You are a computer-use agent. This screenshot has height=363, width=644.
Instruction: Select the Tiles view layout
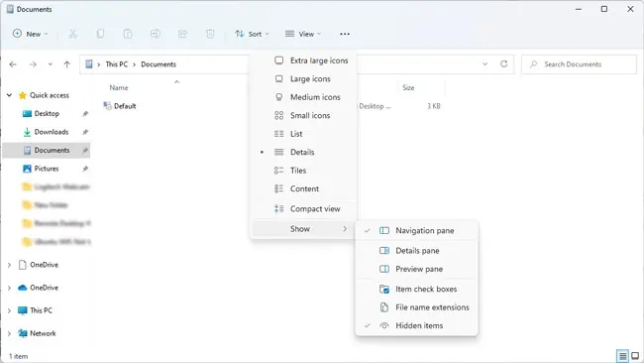(x=303, y=171)
